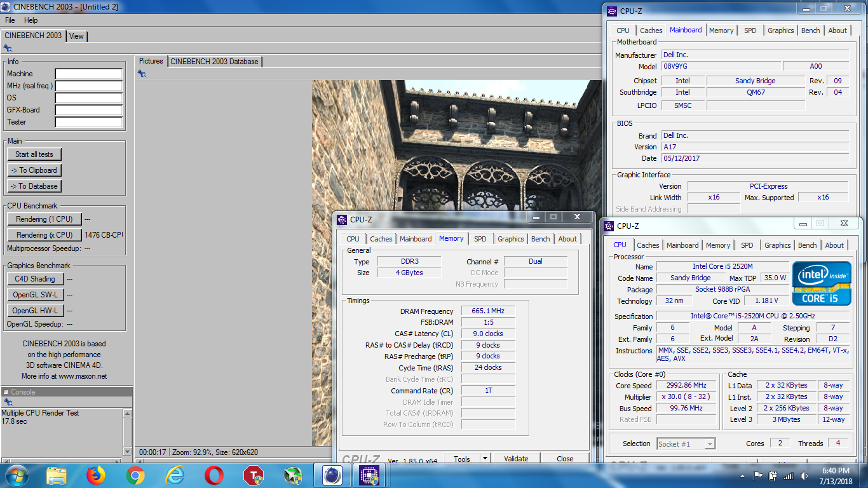Launch Internet Explorer from the taskbar
Viewport: 868px width, 488px height.
click(175, 475)
